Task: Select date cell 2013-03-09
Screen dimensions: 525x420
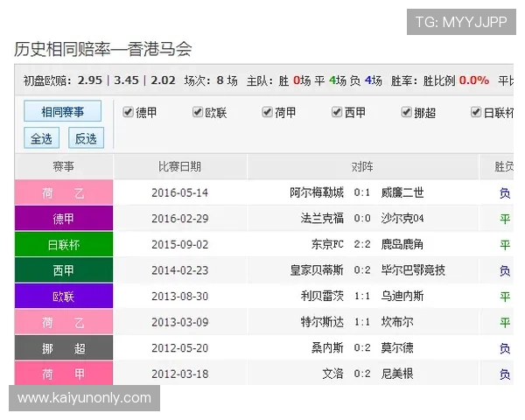Action: coord(179,322)
